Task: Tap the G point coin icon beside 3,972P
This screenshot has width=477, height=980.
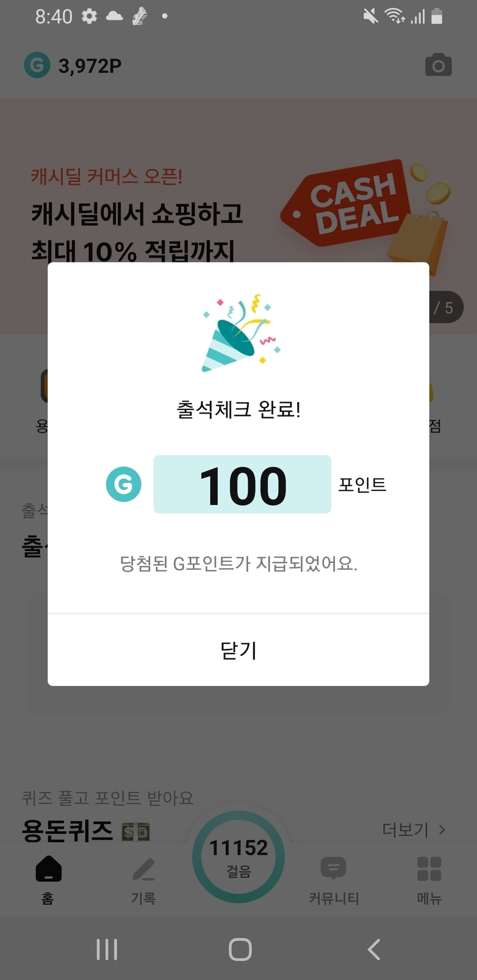Action: [37, 65]
